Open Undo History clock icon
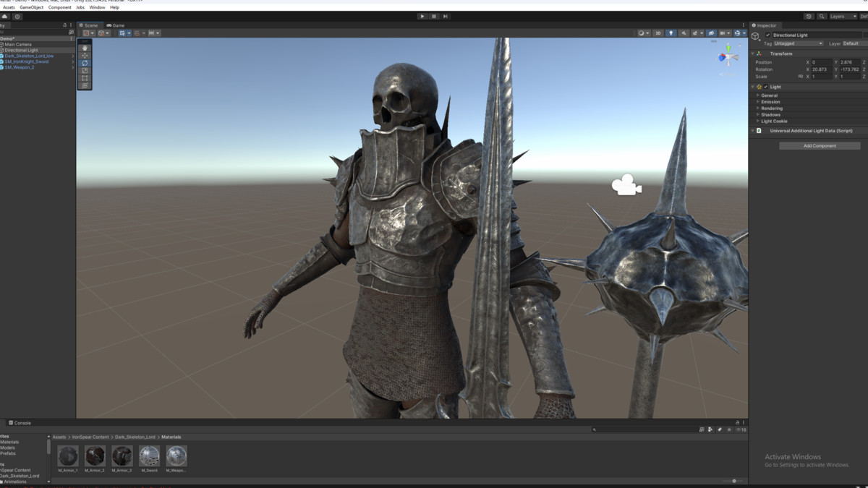 pyautogui.click(x=809, y=16)
